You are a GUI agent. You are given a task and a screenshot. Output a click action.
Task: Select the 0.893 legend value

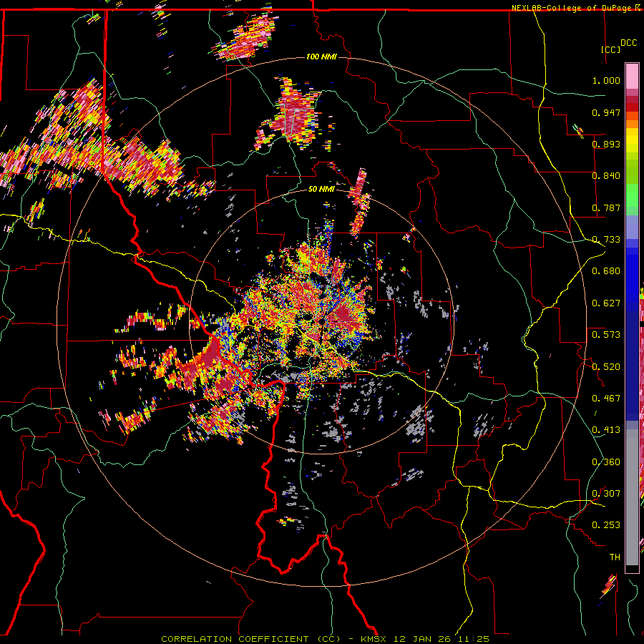606,144
